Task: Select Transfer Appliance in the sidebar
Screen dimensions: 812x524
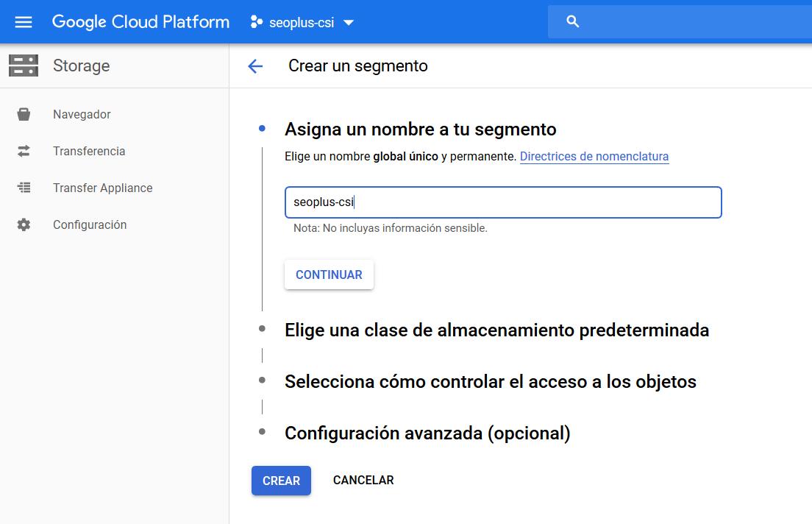Action: click(x=102, y=188)
